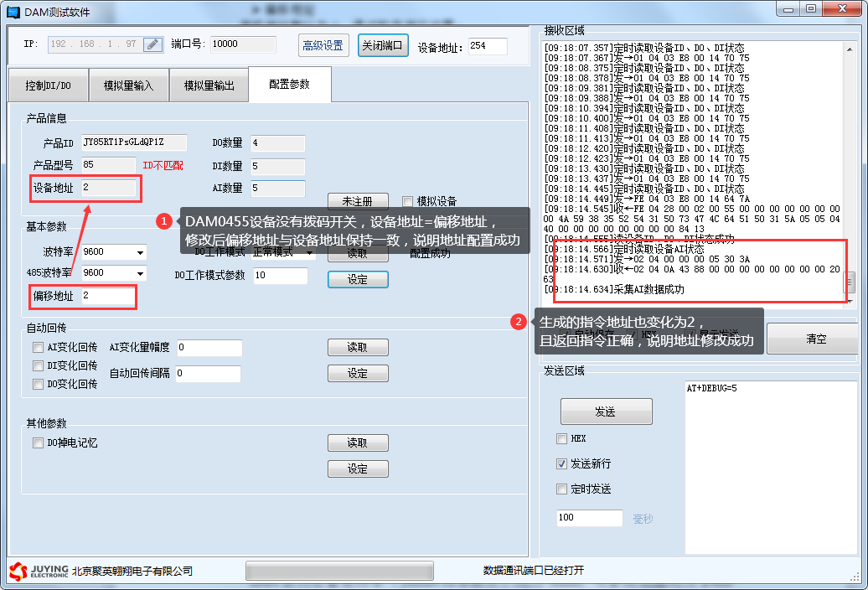
Task: Uncheck the 发送新行 checkbox
Action: (x=562, y=463)
